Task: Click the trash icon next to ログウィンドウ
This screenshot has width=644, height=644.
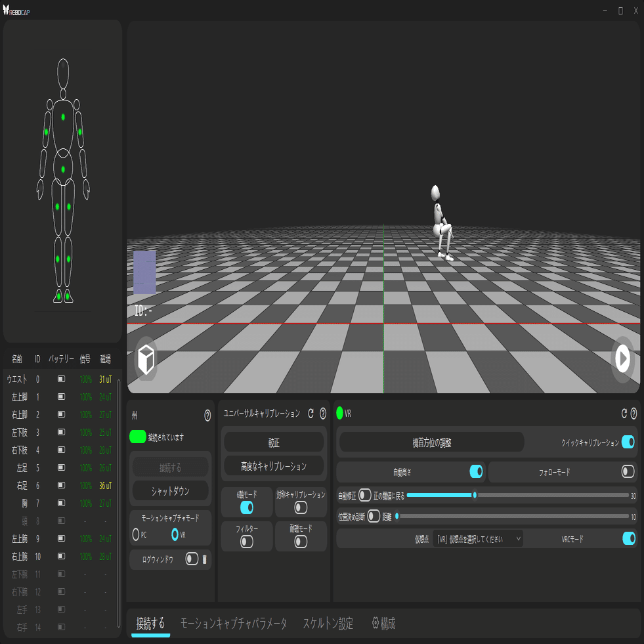Action: (204, 559)
